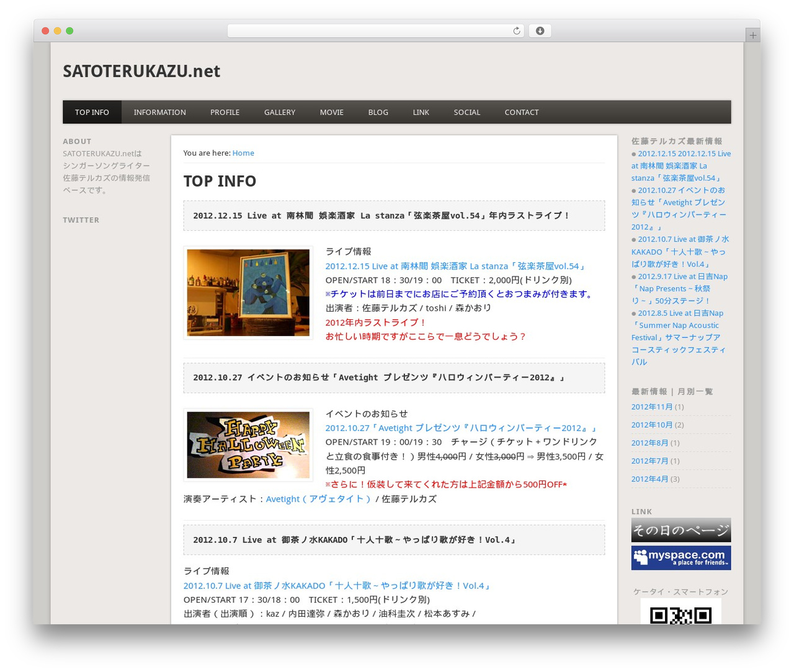Click the Home breadcrumb link
This screenshot has width=794, height=672.
point(243,153)
